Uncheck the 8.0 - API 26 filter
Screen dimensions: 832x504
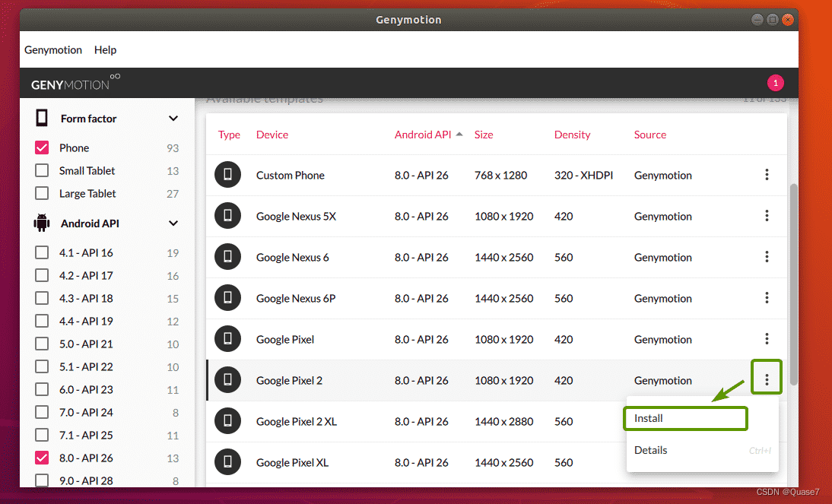(x=42, y=458)
